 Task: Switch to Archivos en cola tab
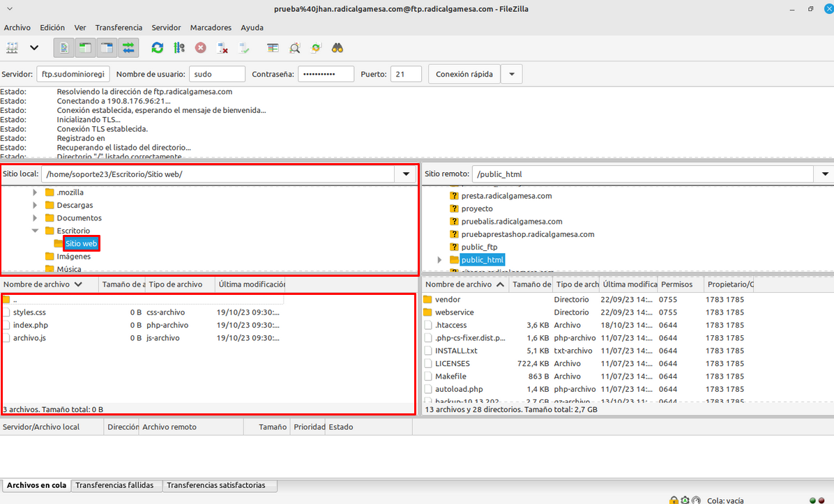point(36,485)
